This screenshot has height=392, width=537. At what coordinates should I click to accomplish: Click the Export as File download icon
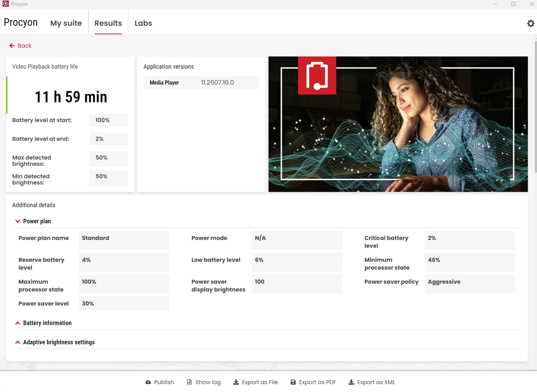click(x=236, y=382)
